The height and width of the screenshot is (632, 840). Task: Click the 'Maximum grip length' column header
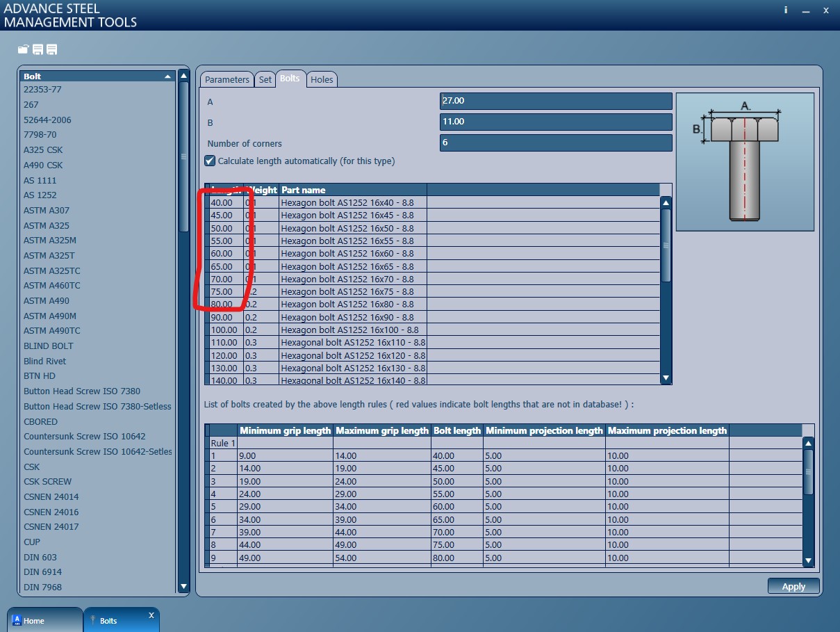[x=382, y=430]
